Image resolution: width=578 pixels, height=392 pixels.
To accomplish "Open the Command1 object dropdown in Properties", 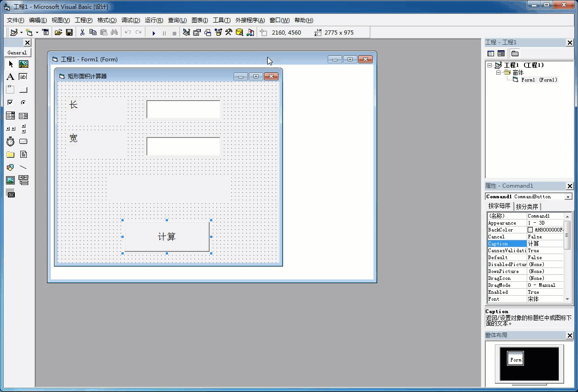I will pyautogui.click(x=568, y=196).
